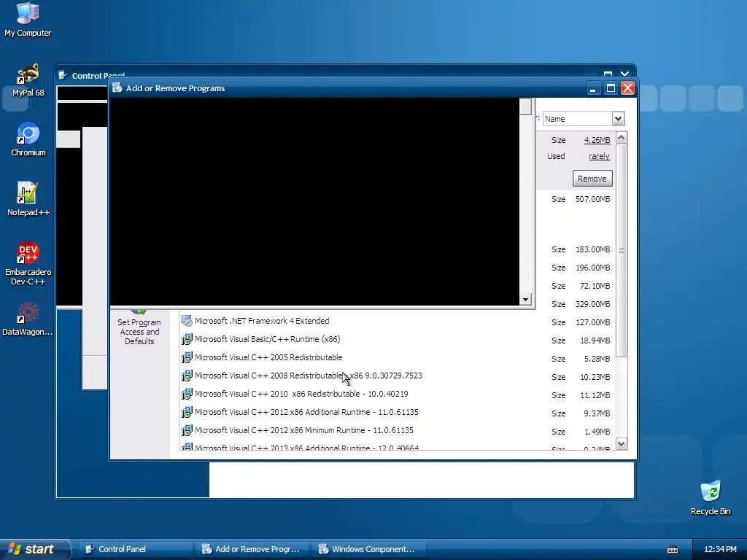The image size is (747, 560).
Task: Click the taskbar clock showing 12:34 PM
Action: [x=720, y=549]
